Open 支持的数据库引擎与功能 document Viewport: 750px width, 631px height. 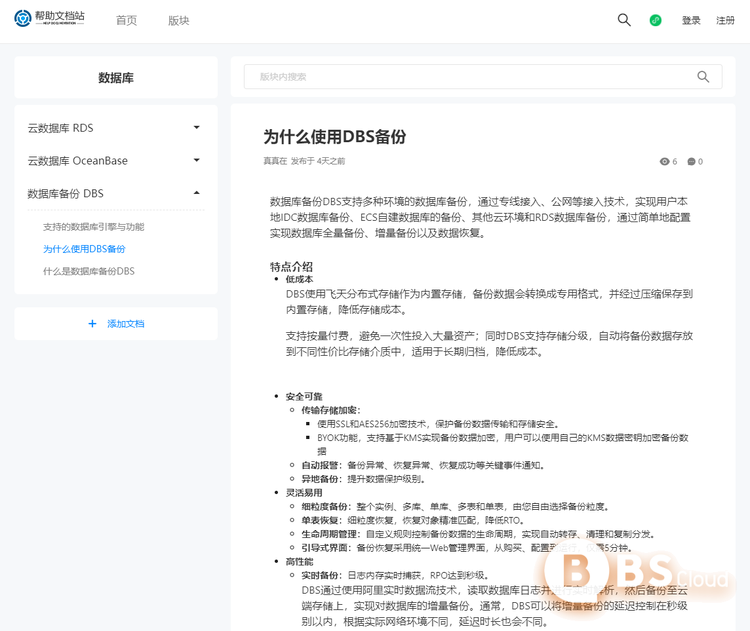click(x=93, y=227)
